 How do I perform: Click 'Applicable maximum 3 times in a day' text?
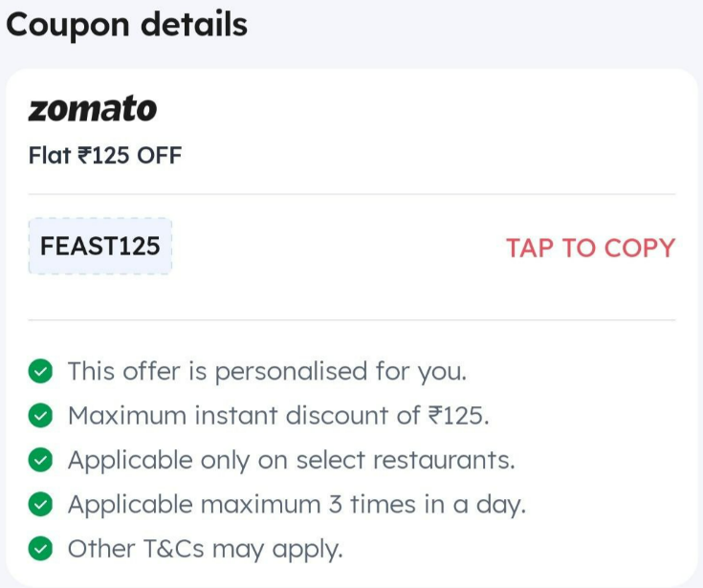(x=297, y=505)
